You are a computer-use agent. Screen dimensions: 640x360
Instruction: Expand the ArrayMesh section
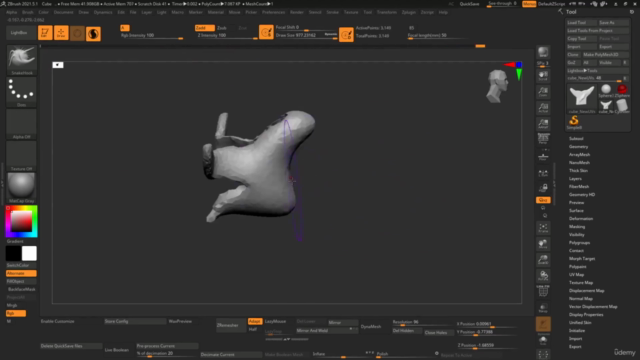[x=579, y=155]
